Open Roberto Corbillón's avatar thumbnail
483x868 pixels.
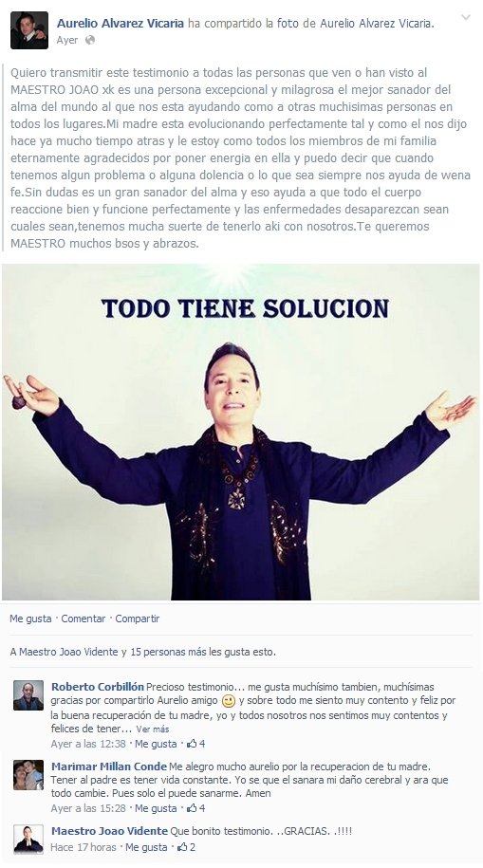(28, 695)
